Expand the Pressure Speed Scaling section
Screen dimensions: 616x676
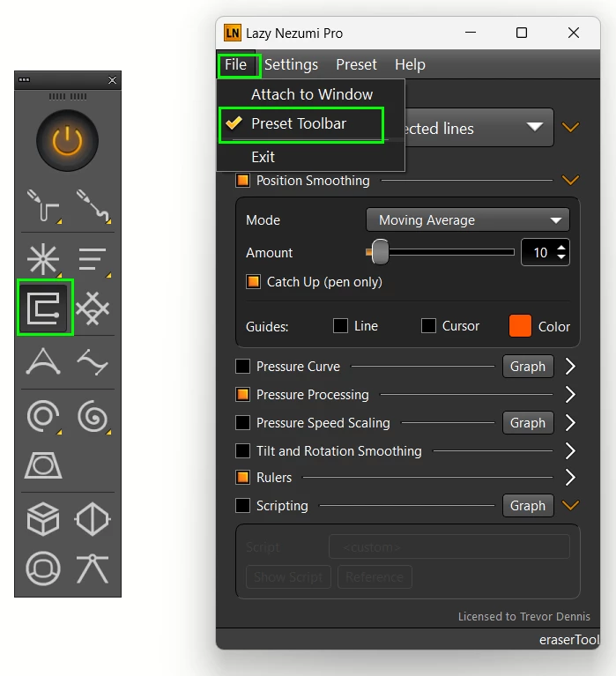coord(570,422)
